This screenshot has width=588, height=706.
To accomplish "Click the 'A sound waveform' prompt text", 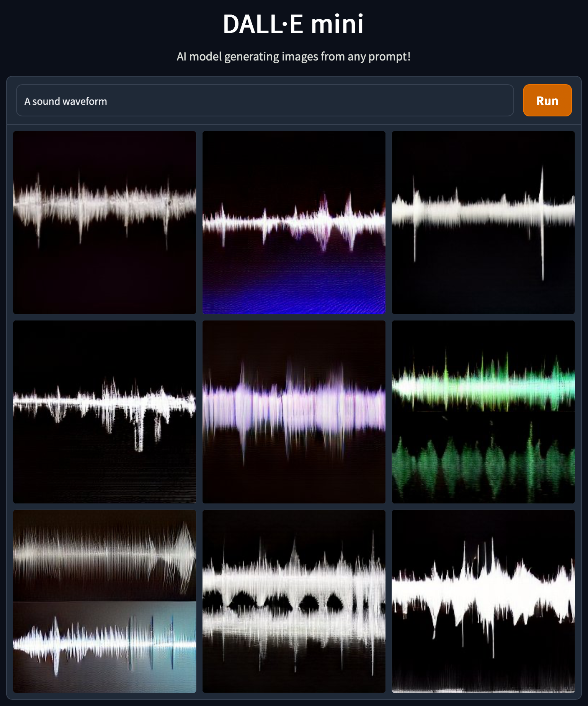I will 66,101.
